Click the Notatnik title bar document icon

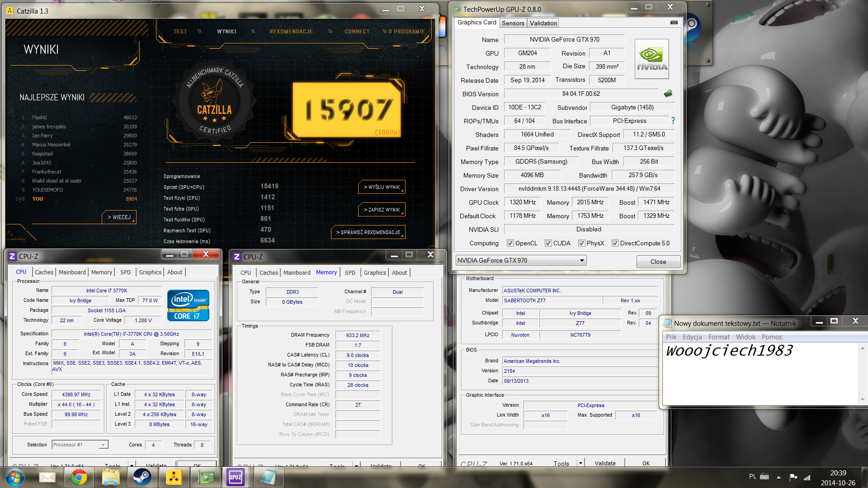coord(668,323)
